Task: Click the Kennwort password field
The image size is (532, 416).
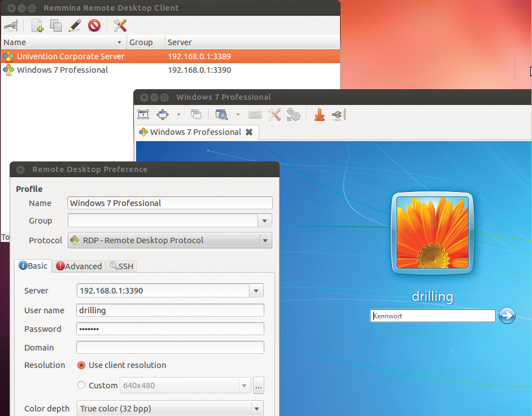Action: (x=432, y=316)
